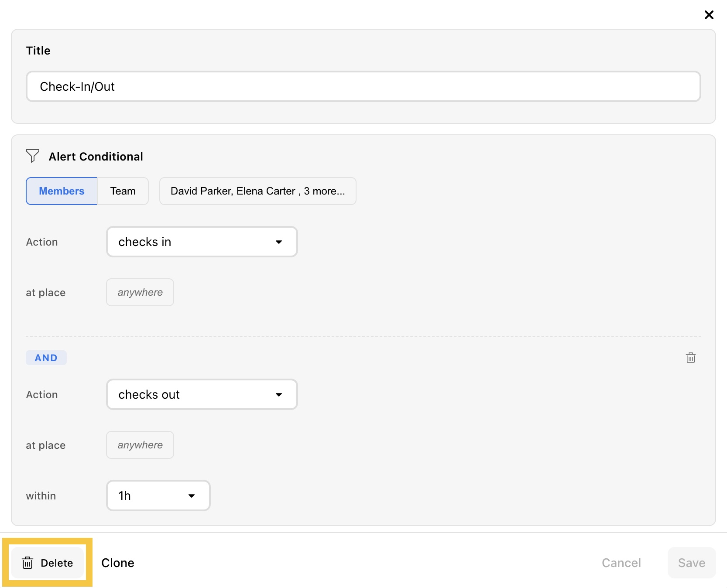Click the caret arrow of checks in dropdown
Viewport: 727px width, 588px height.
click(279, 242)
